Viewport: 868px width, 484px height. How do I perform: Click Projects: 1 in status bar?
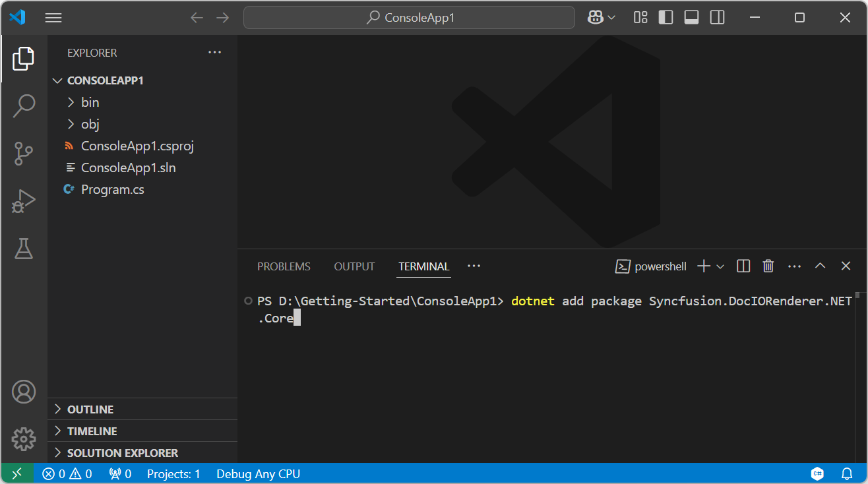173,473
